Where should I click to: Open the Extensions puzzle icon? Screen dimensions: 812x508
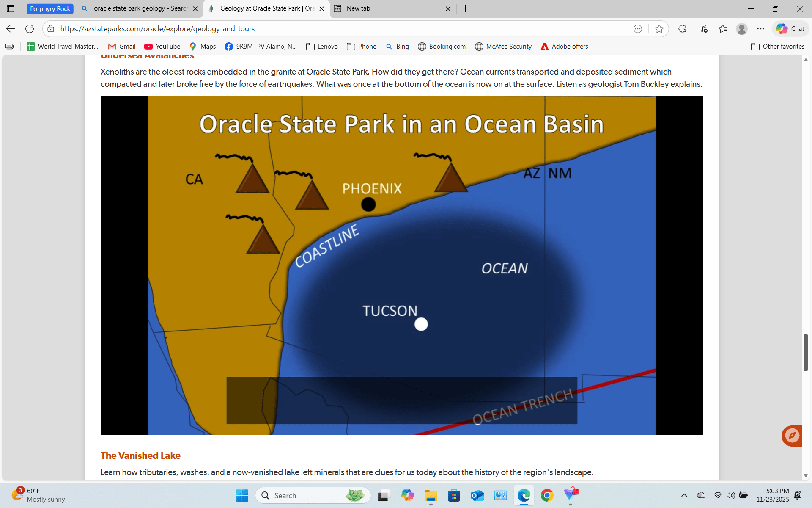[x=682, y=29]
